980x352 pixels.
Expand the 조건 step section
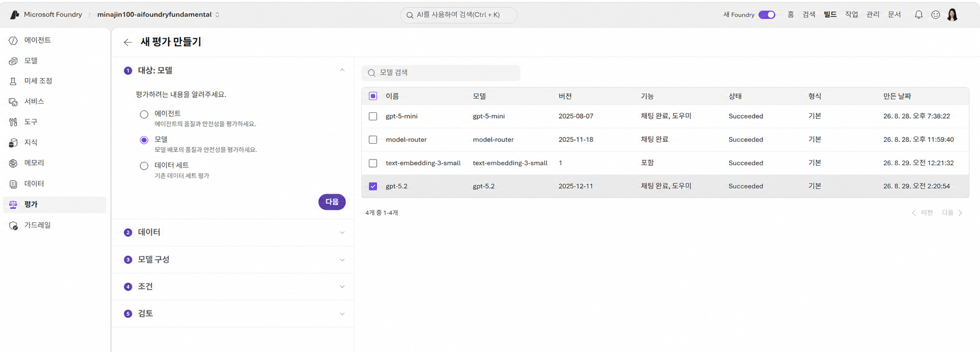232,286
